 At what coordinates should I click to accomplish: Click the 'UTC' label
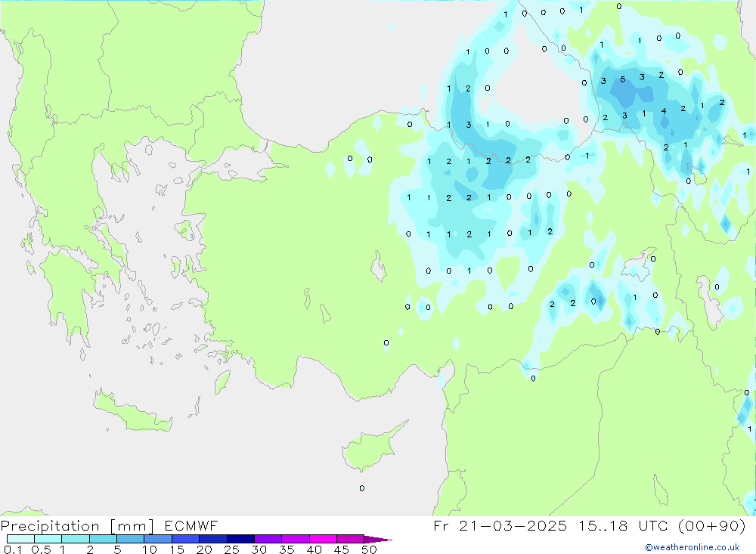pos(653,525)
